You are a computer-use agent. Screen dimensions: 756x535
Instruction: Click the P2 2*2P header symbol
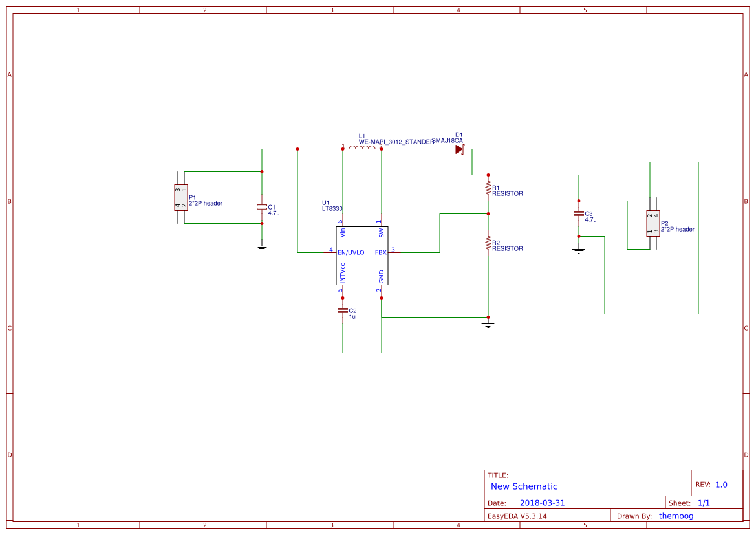pyautogui.click(x=652, y=223)
